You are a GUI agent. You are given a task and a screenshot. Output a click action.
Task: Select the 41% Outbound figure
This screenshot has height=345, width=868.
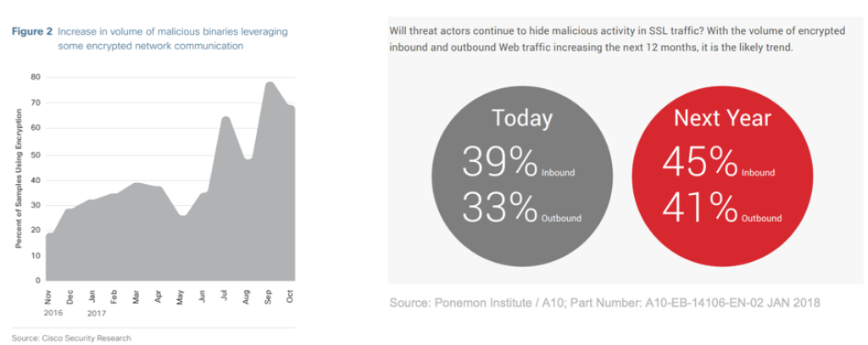pos(721,208)
